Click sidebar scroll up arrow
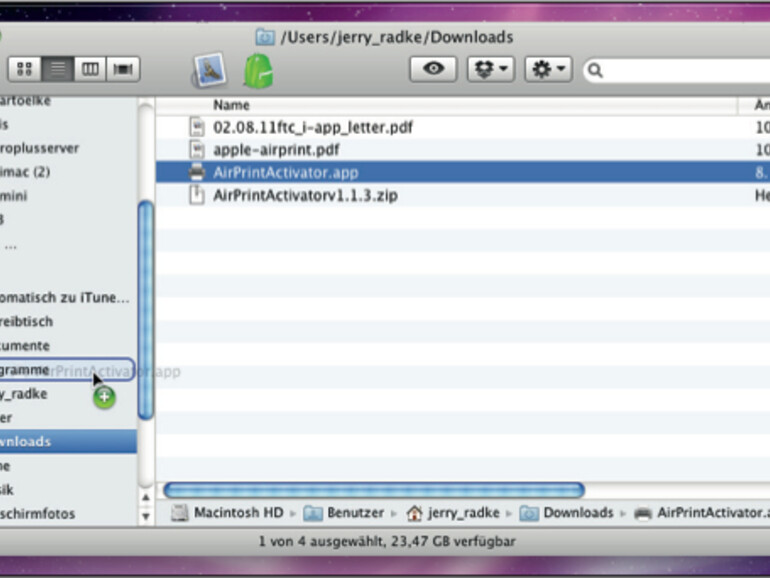Screen dimensions: 770x578 (146, 498)
